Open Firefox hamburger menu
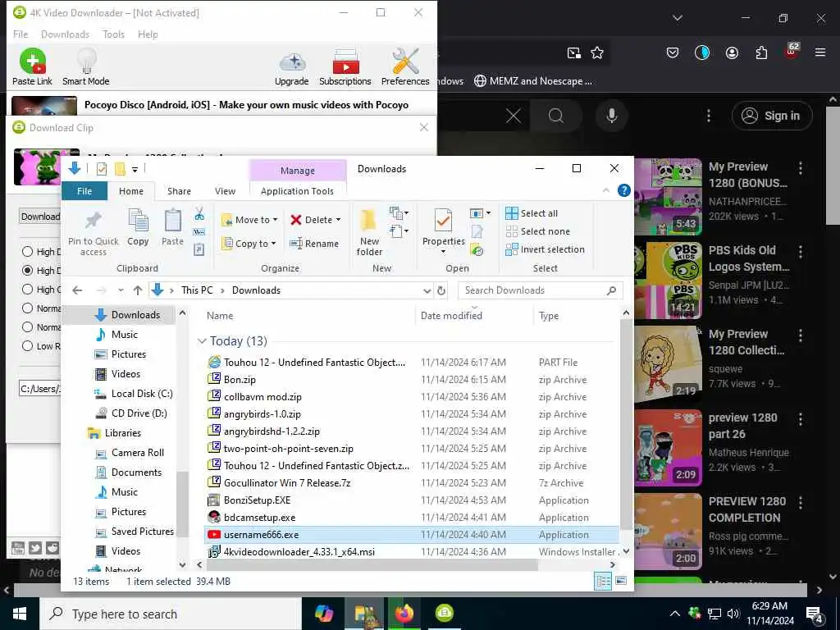 point(819,52)
